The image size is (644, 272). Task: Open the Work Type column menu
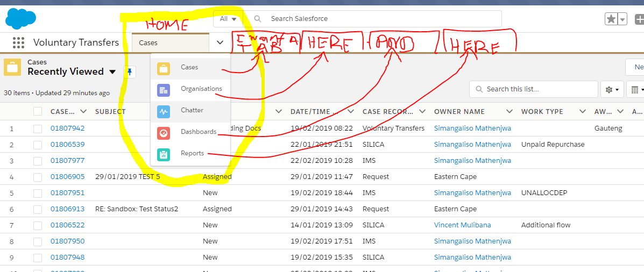(582, 112)
